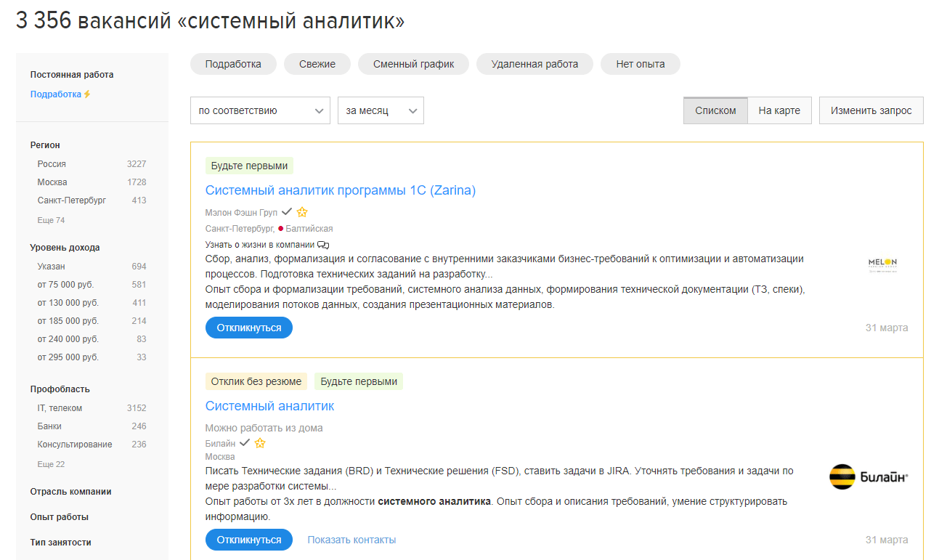This screenshot has height=560, width=939.
Task: Toggle the Нет опыта filter
Action: (640, 64)
